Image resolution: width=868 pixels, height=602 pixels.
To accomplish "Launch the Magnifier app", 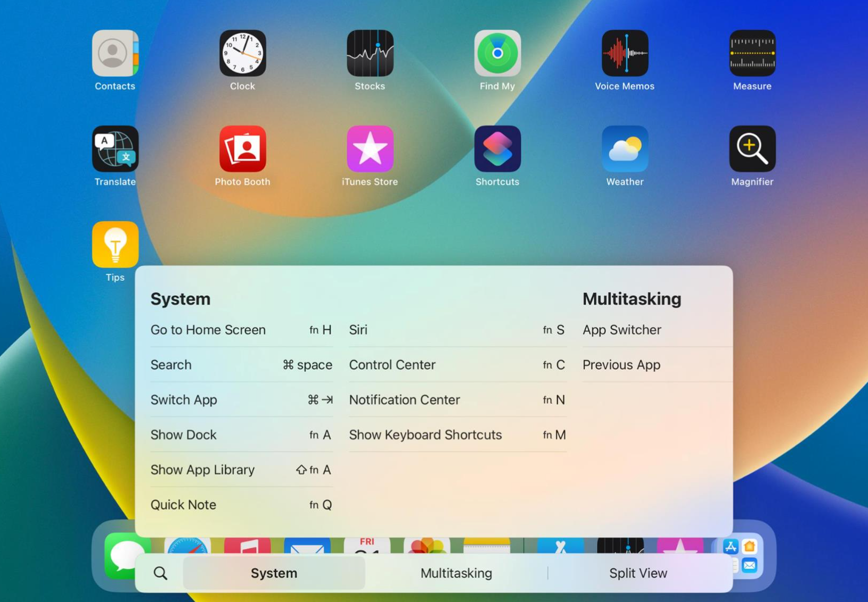I will pyautogui.click(x=752, y=149).
